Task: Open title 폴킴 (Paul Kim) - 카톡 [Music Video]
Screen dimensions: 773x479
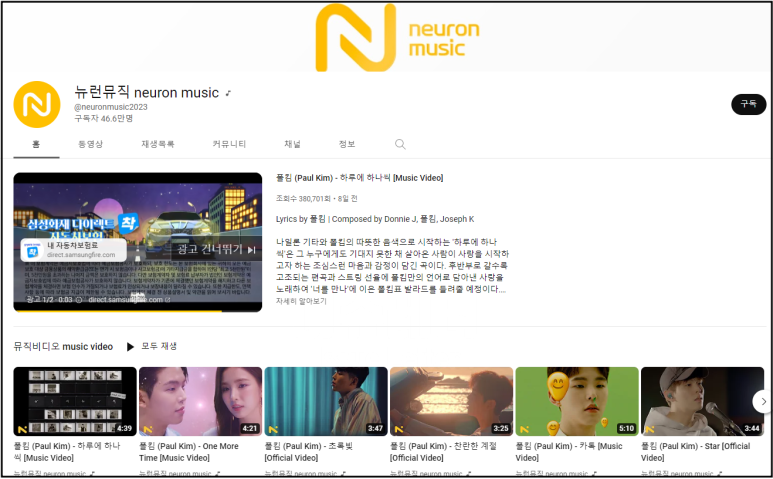Action: coord(569,451)
